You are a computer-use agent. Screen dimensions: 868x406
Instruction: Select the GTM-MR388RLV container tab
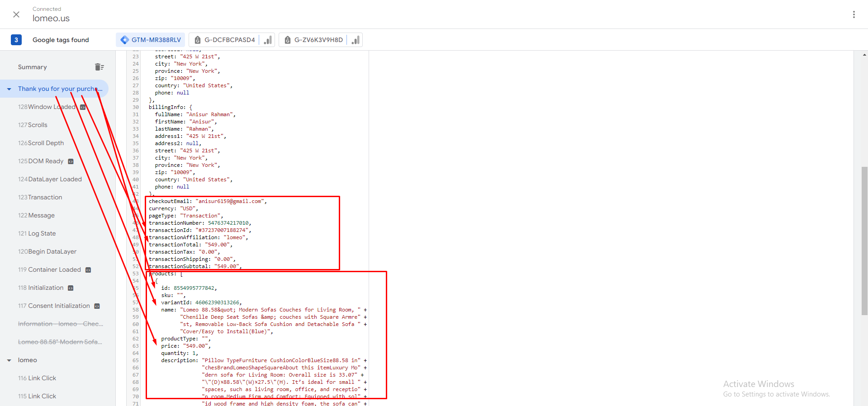pos(151,40)
